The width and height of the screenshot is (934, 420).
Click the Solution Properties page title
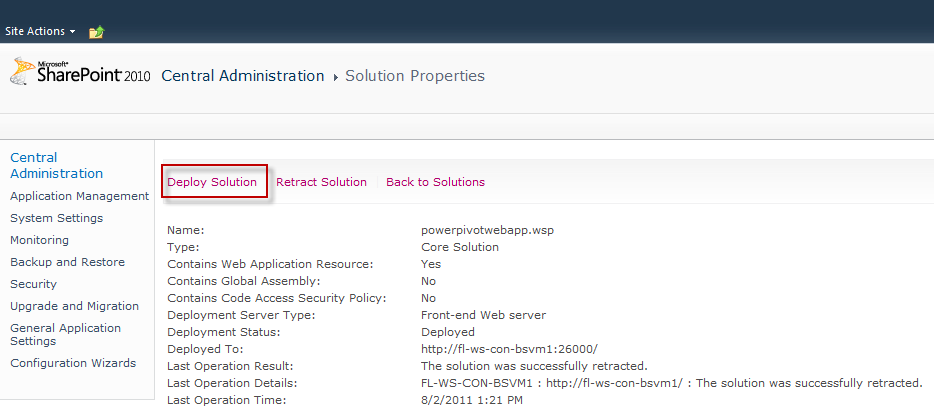point(414,76)
